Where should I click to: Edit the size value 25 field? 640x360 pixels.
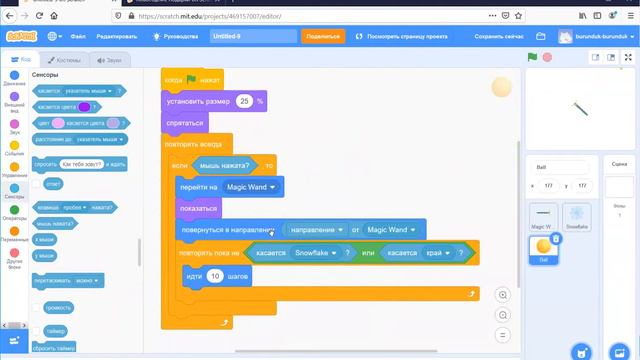[244, 101]
